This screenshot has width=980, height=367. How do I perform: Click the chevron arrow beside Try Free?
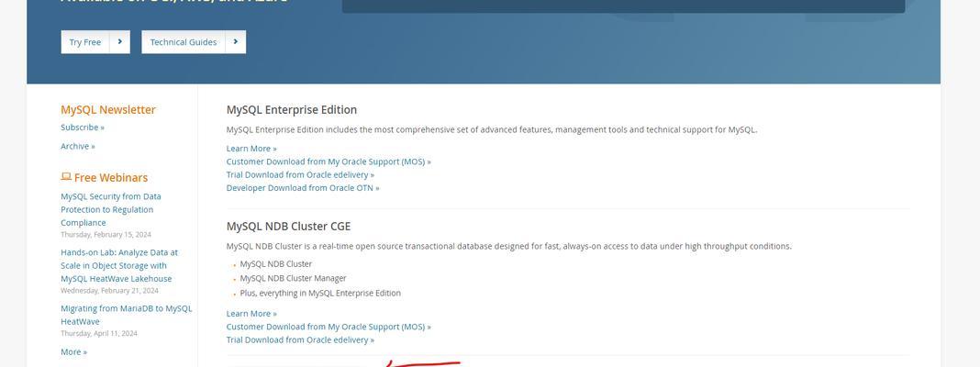coord(119,42)
